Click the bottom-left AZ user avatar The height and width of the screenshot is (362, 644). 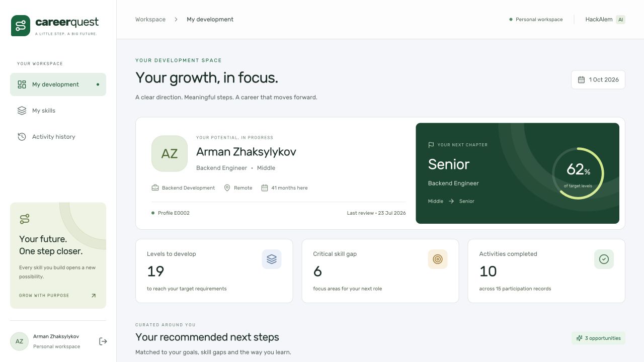(x=19, y=341)
